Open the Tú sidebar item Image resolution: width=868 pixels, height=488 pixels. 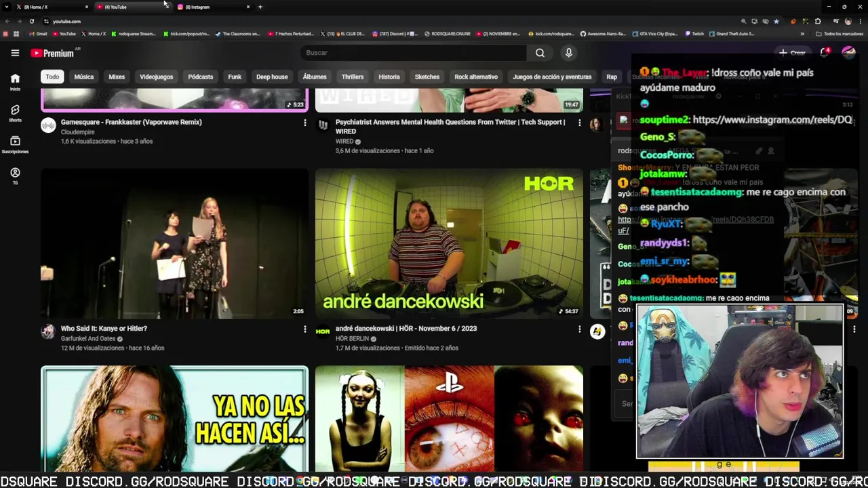click(x=15, y=176)
